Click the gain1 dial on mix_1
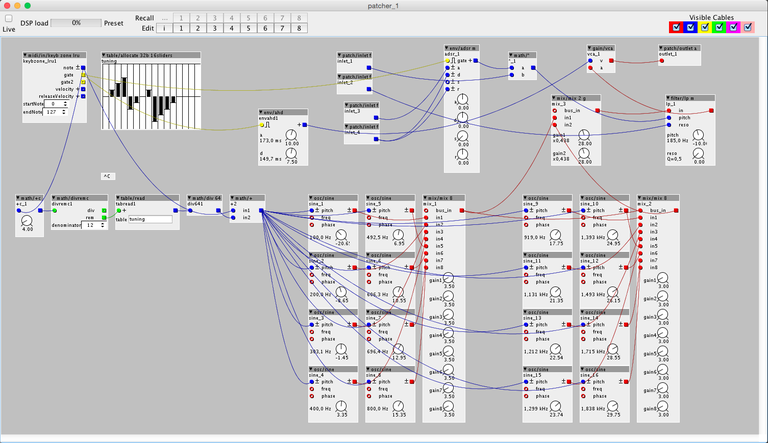The image size is (768, 443). [x=448, y=279]
